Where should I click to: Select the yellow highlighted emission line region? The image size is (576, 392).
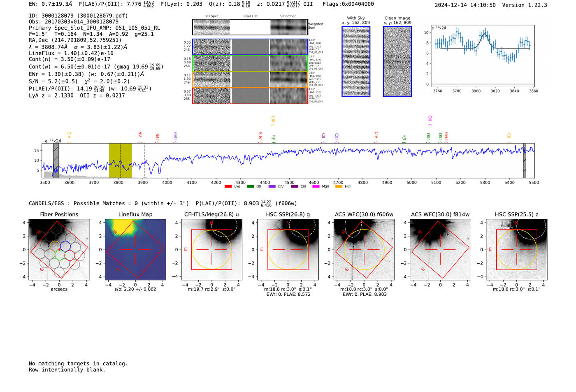pyautogui.click(x=120, y=160)
